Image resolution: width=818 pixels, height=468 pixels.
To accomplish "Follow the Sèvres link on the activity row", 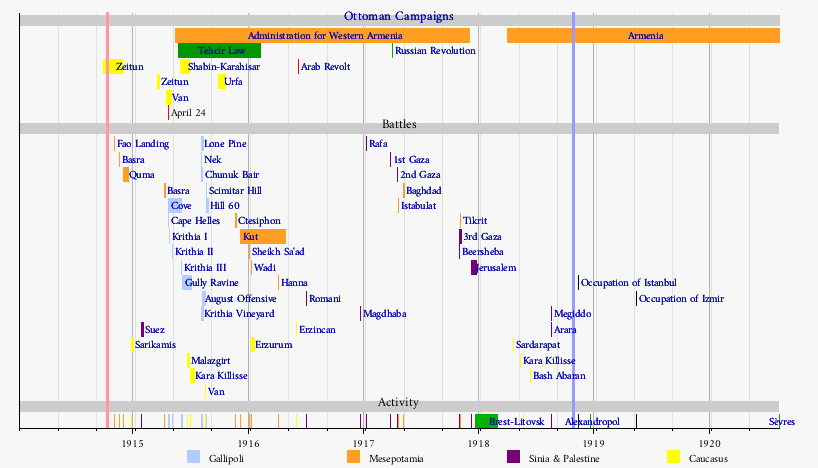I will (x=781, y=422).
